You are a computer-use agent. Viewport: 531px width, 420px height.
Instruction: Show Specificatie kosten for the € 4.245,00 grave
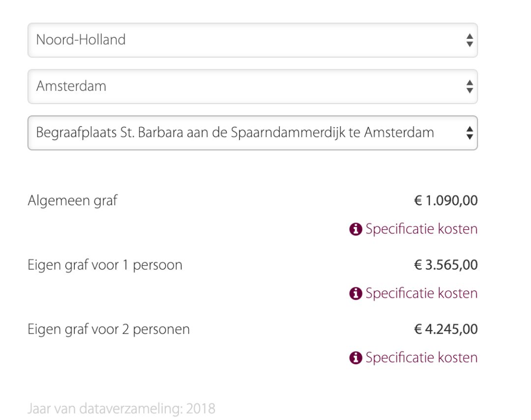tap(421, 358)
